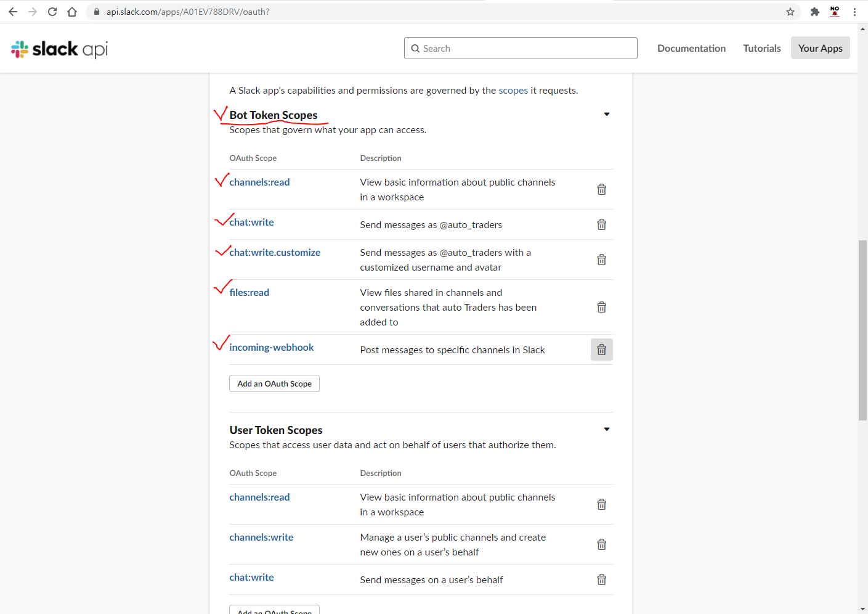The height and width of the screenshot is (614, 868).
Task: Open the Documentation menu
Action: [x=691, y=48]
